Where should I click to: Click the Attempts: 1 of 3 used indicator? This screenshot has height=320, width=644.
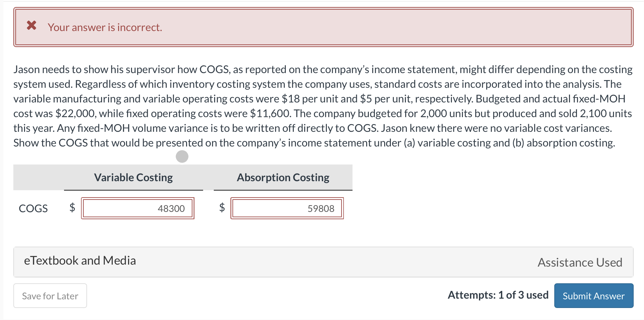tap(498, 295)
